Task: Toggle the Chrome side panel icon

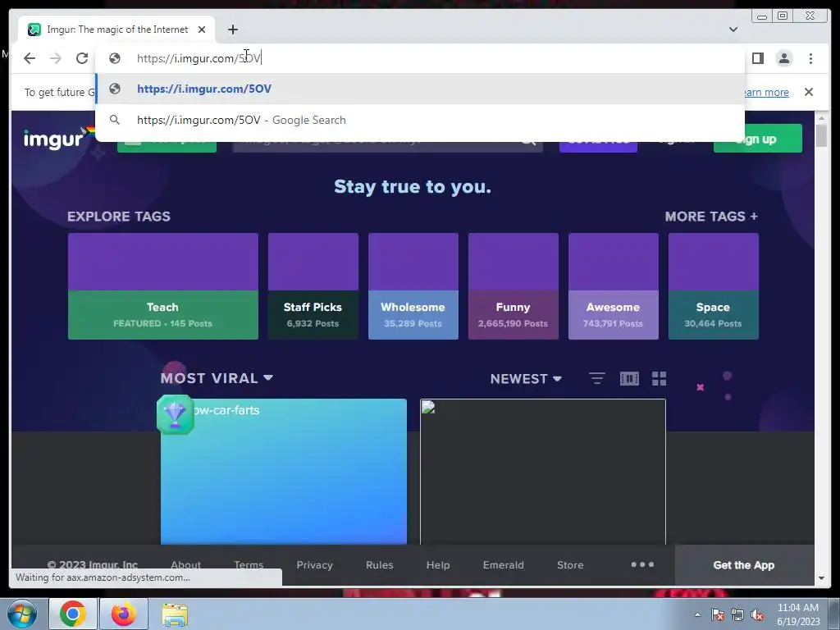Action: (757, 58)
